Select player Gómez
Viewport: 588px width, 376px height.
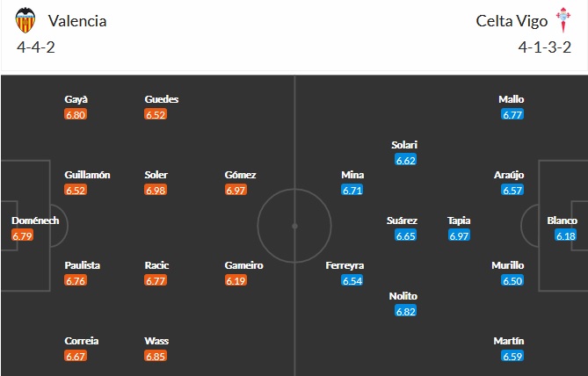[x=240, y=175]
